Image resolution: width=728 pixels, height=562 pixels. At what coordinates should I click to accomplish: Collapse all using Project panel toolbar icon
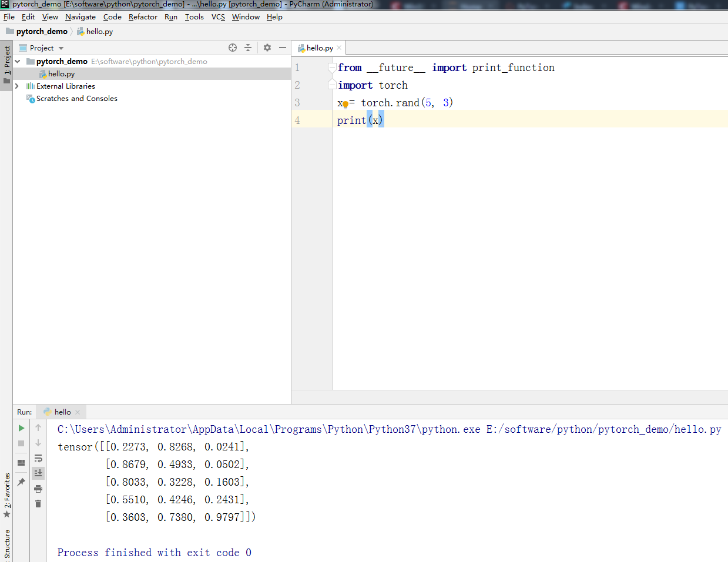[x=248, y=48]
